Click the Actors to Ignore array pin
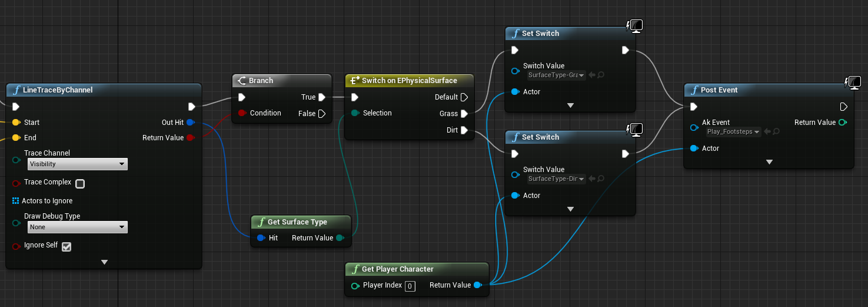Image resolution: width=868 pixels, height=307 pixels. [16, 201]
